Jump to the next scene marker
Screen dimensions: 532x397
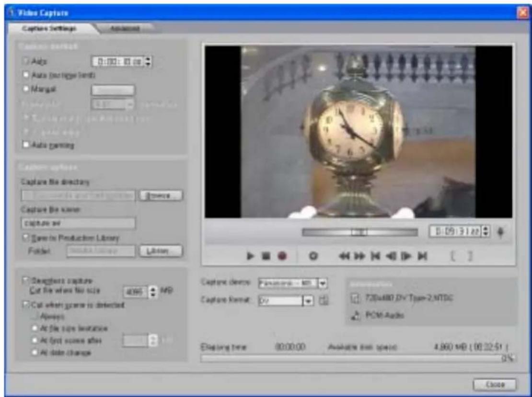point(422,256)
